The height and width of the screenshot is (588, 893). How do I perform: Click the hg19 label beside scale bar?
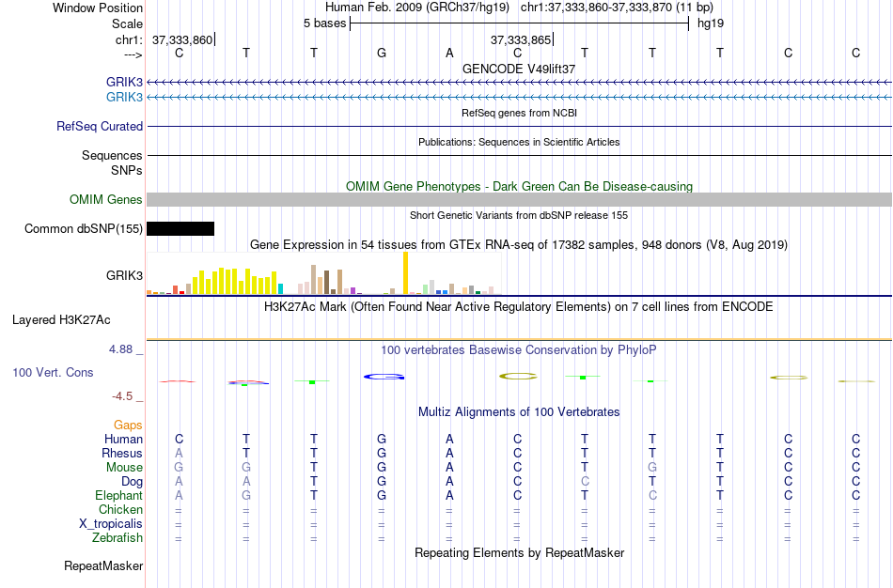(x=711, y=23)
